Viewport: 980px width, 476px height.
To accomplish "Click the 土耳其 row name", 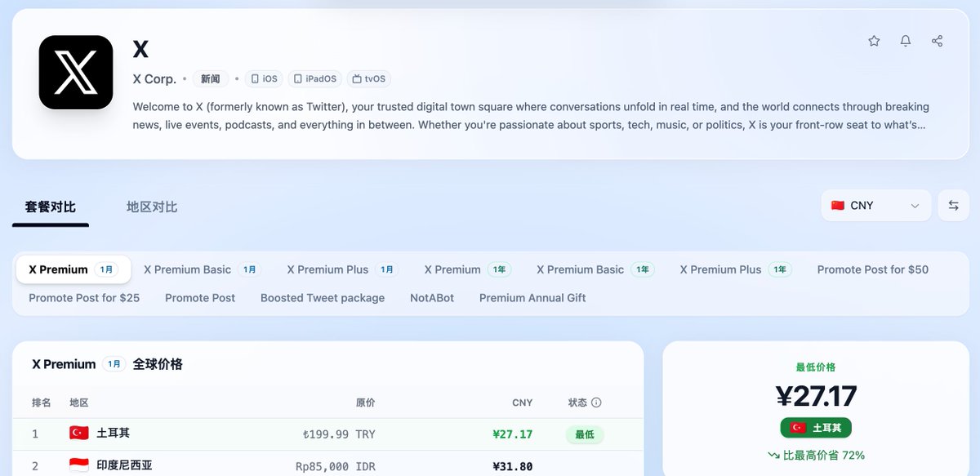I will click(x=113, y=434).
